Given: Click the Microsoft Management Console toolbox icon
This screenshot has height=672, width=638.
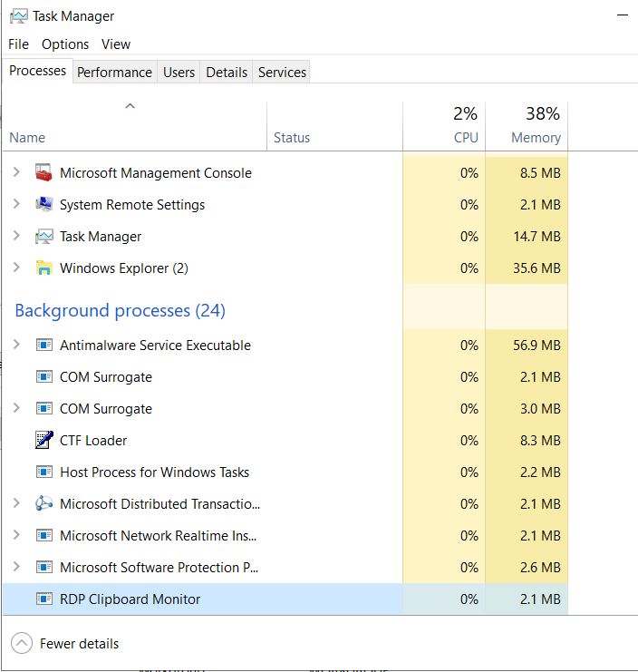Looking at the screenshot, I should [x=43, y=172].
